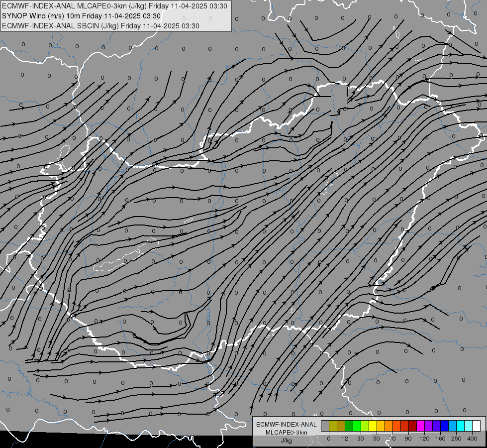Click the legend scale value 30
The image size is (487, 448).
(x=361, y=439)
